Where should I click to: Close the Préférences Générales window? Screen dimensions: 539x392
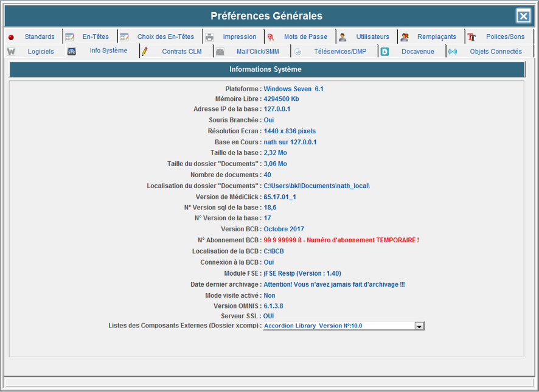pyautogui.click(x=523, y=16)
